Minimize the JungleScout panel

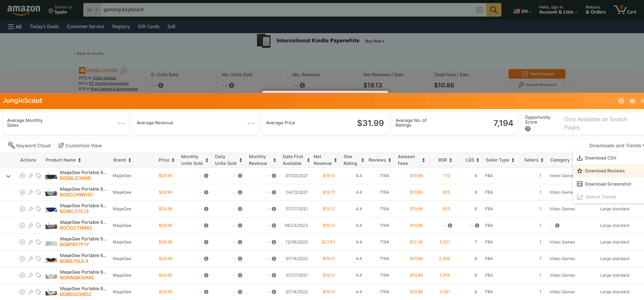[x=632, y=101]
